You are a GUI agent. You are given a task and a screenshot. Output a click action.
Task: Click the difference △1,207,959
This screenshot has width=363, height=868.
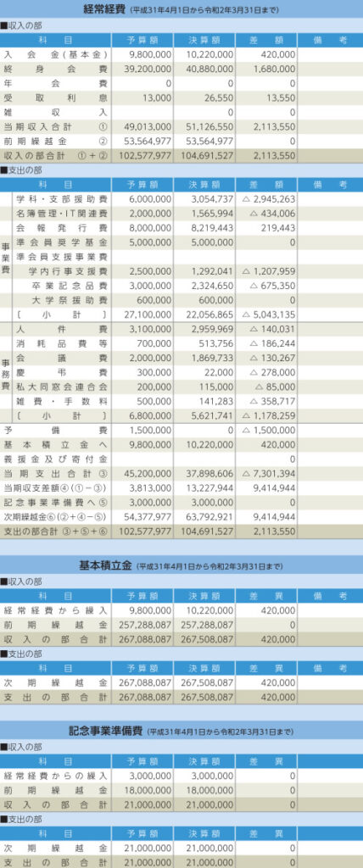pyautogui.click(x=269, y=271)
